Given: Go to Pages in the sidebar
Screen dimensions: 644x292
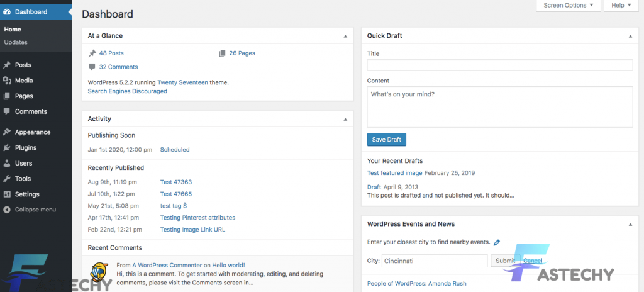Looking at the screenshot, I should 24,96.
